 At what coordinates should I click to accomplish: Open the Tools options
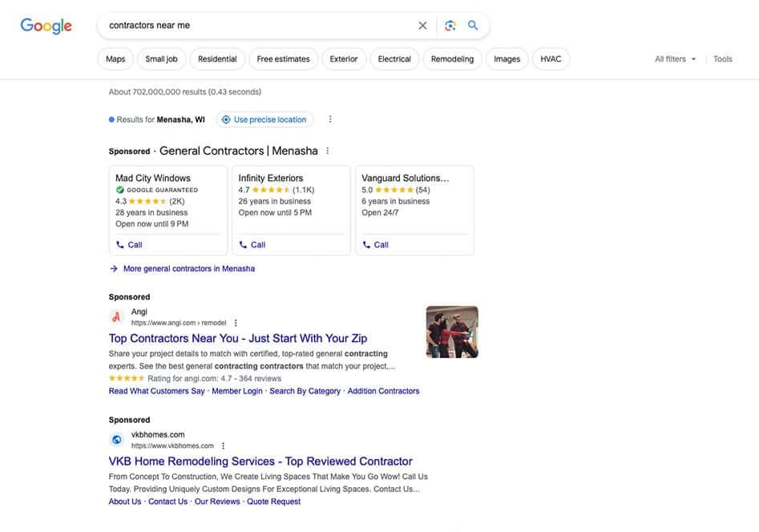point(722,59)
